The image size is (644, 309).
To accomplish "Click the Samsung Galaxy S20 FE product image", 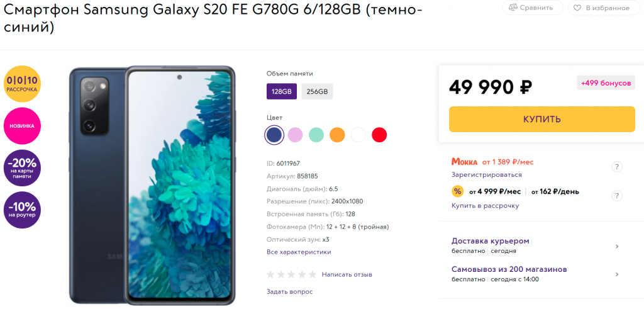I will coord(152,185).
